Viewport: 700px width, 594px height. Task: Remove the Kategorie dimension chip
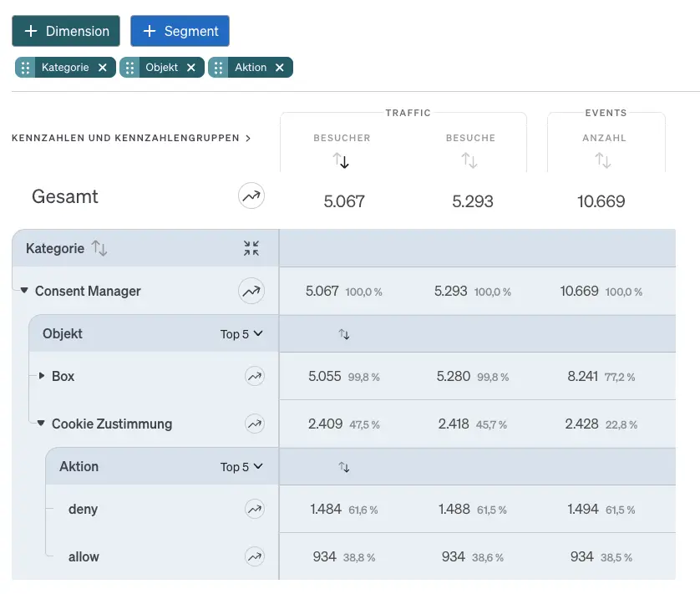click(103, 68)
